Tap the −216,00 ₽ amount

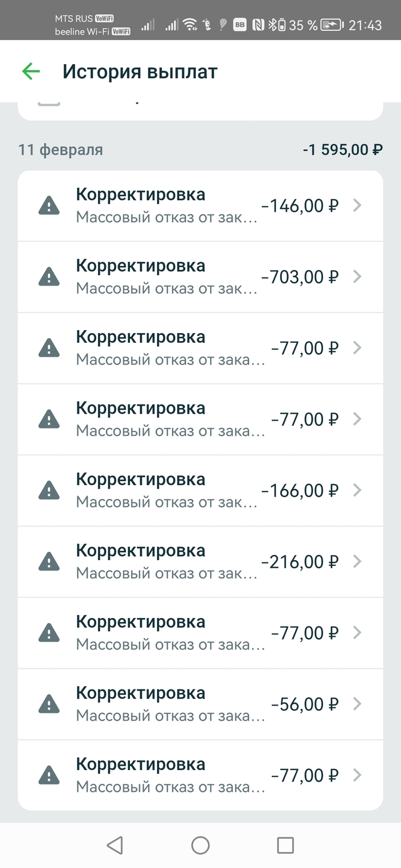point(300,562)
